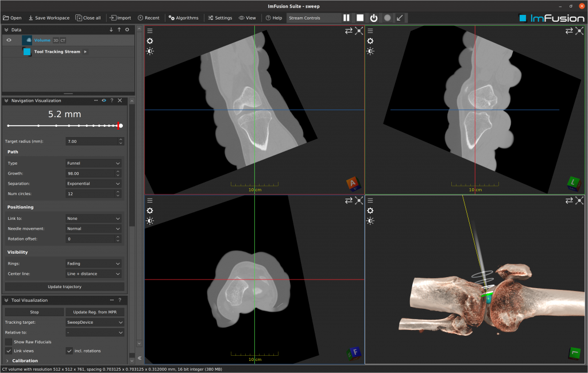Maximize the 3D rendering view

(579, 200)
